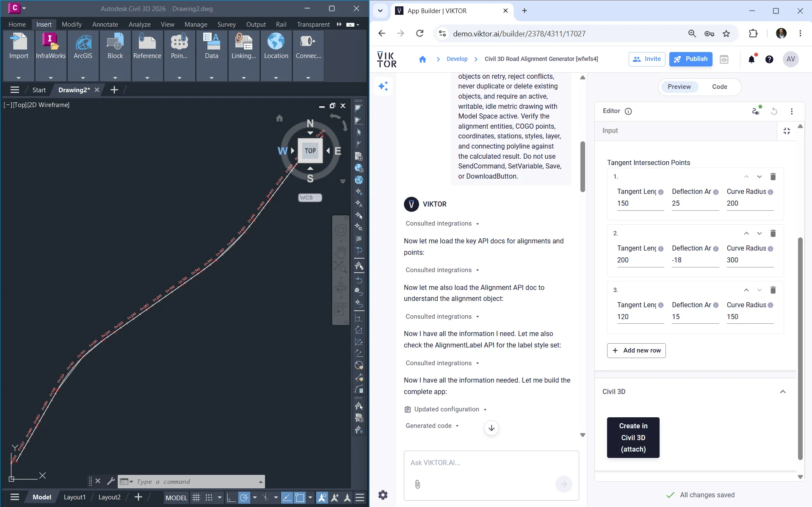Viewport: 812px width, 507px height.
Task: Expand the Generated code entry
Action: point(432,426)
